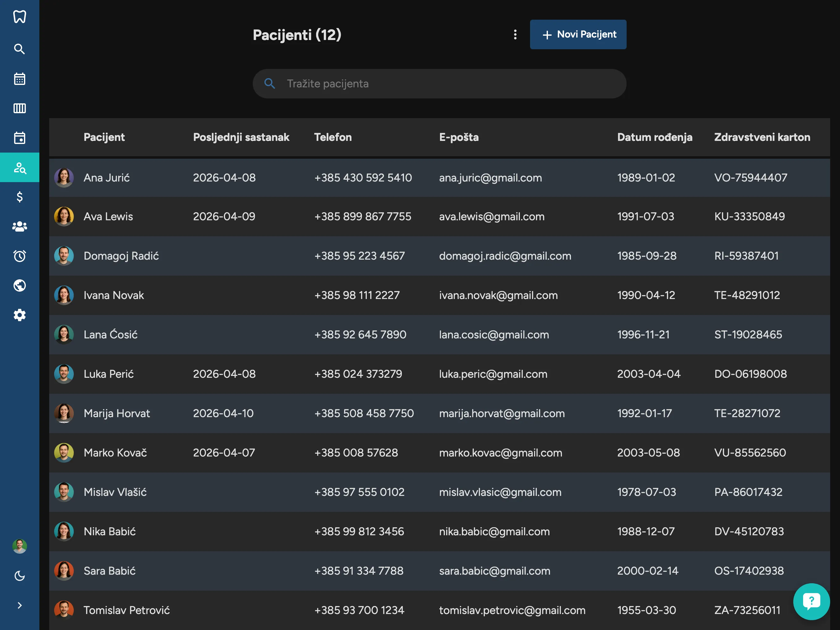Viewport: 840px width, 630px height.
Task: Click the Tražite pacijenta search field
Action: tap(439, 84)
